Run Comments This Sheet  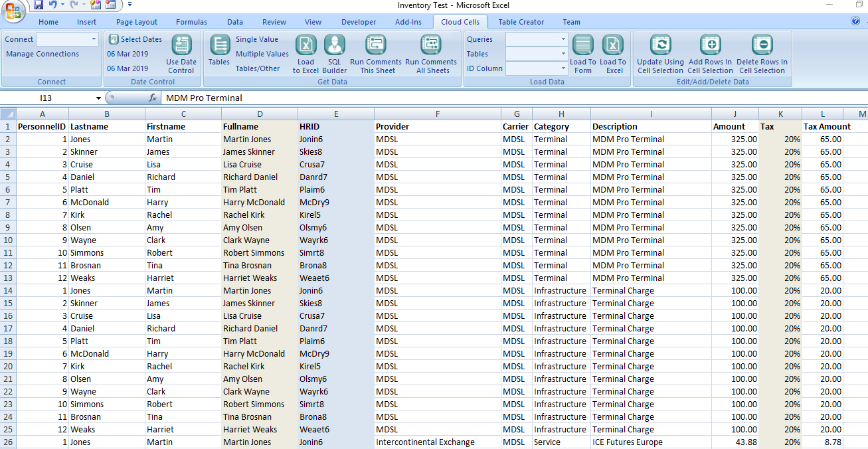(376, 46)
